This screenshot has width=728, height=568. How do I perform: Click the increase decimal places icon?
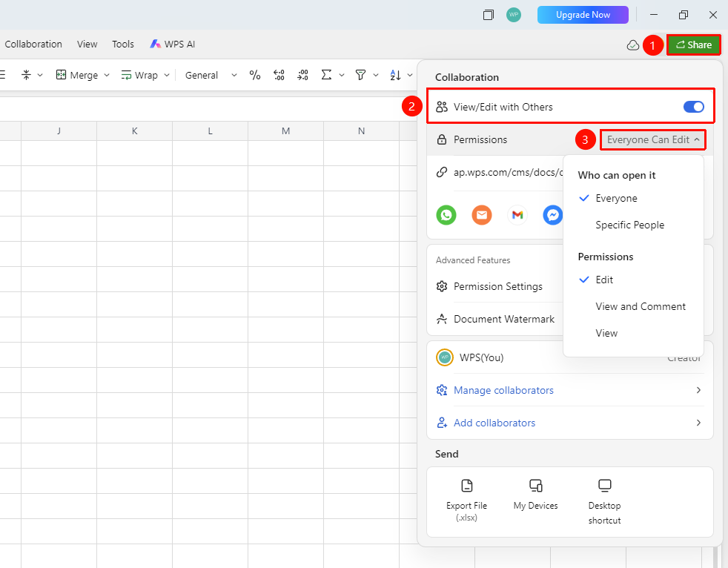click(x=279, y=75)
